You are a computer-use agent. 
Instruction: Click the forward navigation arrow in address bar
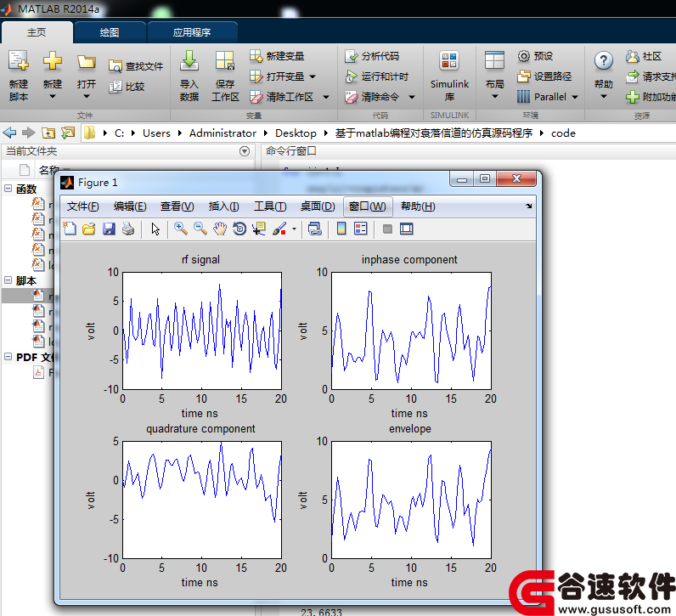tap(29, 133)
